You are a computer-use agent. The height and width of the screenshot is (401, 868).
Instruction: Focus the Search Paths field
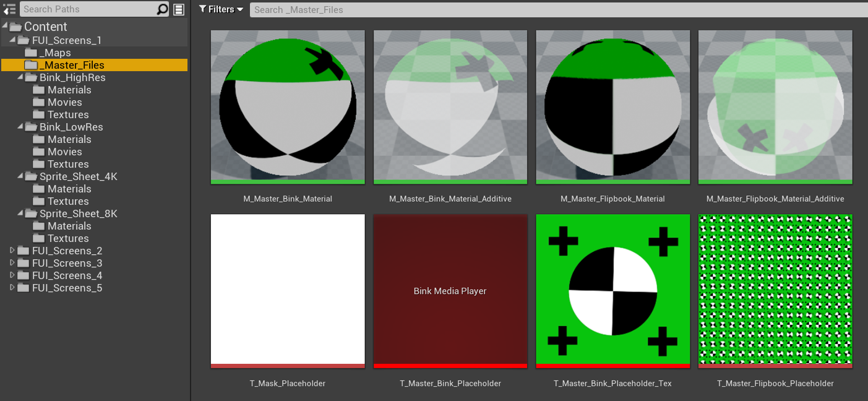pos(87,9)
